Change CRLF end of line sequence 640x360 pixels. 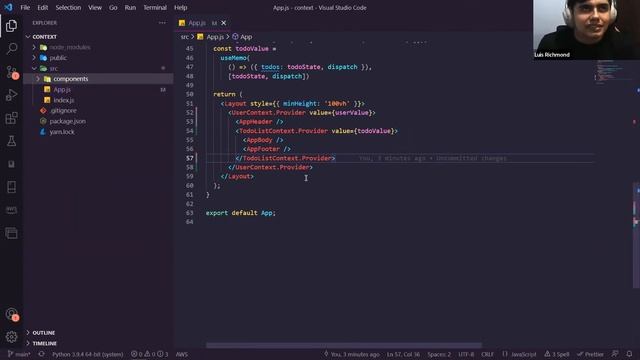click(x=487, y=354)
